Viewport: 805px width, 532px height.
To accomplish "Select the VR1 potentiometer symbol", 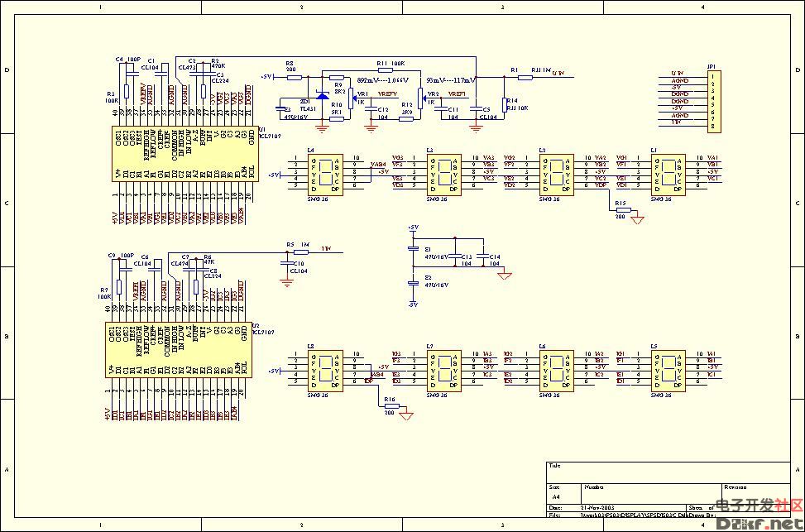I will (350, 98).
